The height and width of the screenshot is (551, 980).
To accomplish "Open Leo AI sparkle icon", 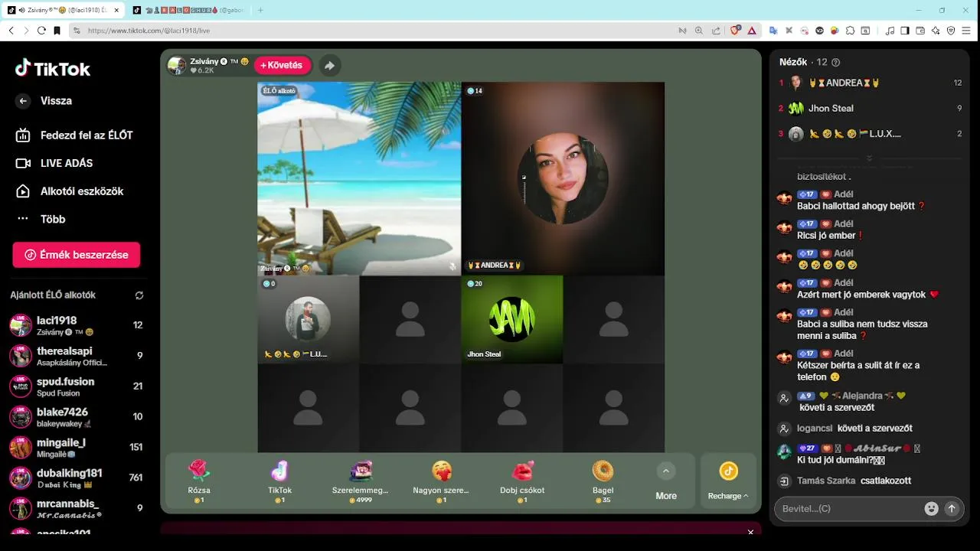I will point(936,31).
